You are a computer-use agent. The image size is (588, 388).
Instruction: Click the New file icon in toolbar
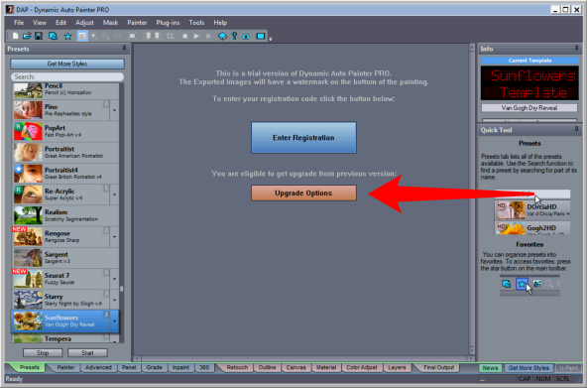15,36
